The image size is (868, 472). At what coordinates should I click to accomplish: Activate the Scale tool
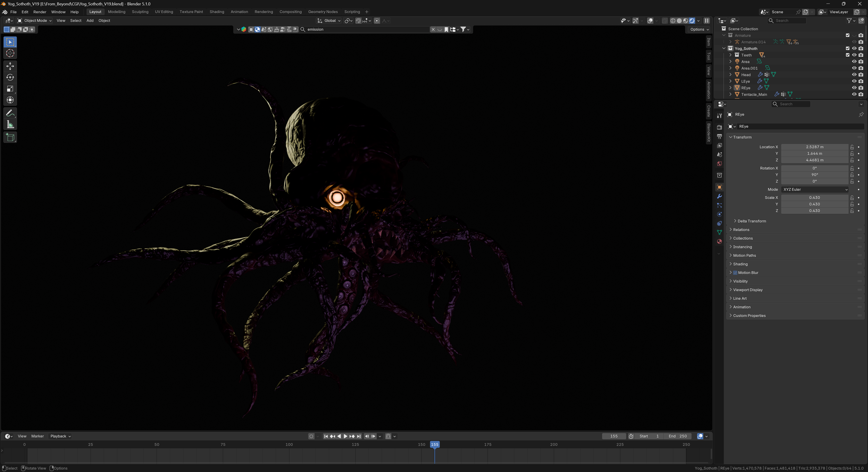tap(10, 89)
